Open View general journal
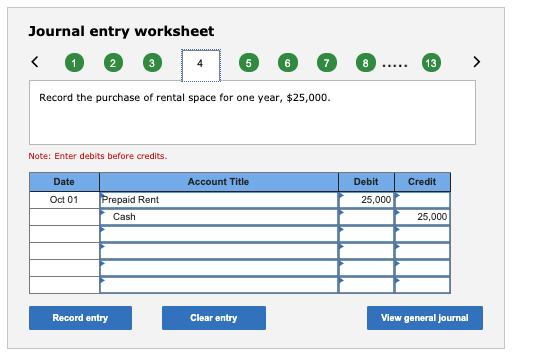Image resolution: width=548 pixels, height=361 pixels. click(x=425, y=318)
